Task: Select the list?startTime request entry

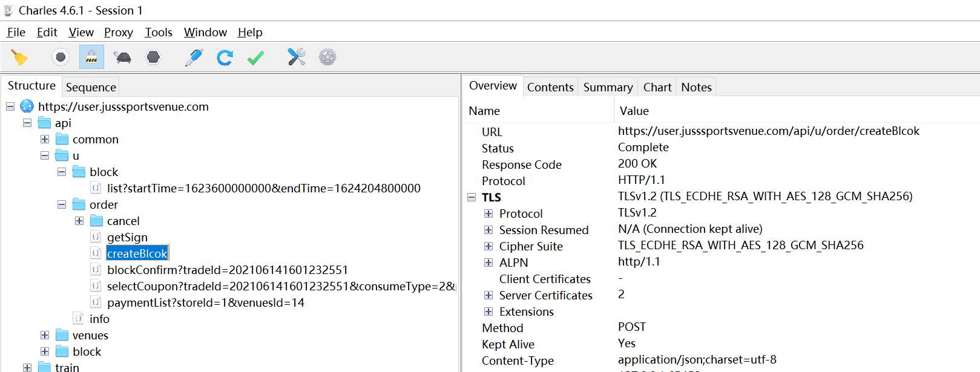Action: [x=264, y=188]
